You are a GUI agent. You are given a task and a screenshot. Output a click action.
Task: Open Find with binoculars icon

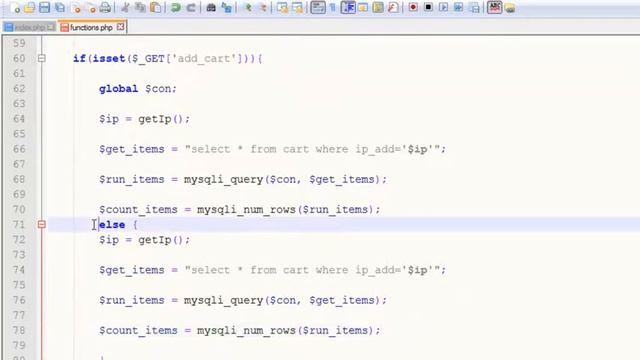[211, 7]
